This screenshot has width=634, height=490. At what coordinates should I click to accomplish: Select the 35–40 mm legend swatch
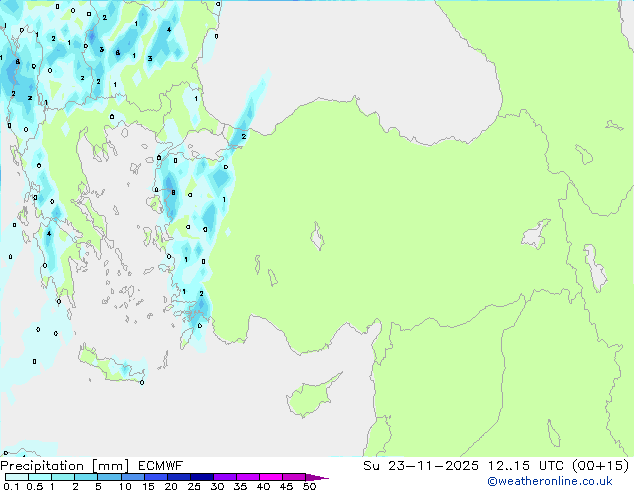click(x=247, y=477)
